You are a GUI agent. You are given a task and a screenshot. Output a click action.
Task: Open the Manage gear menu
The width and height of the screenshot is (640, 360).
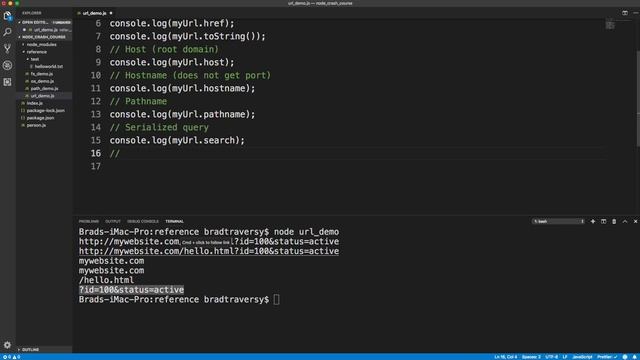(7, 345)
